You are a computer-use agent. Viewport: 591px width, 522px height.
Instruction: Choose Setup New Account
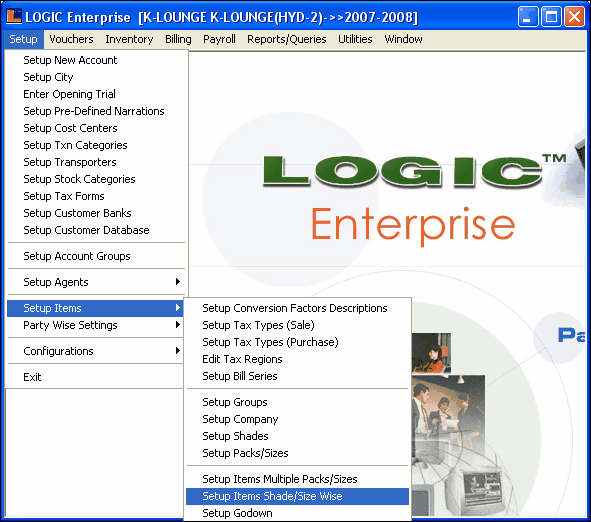[96, 60]
